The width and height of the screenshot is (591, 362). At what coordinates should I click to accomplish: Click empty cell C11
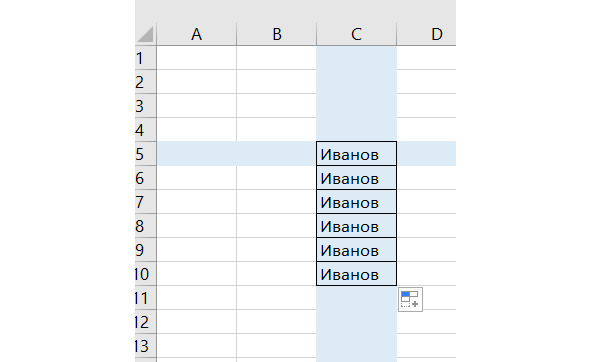coord(357,298)
